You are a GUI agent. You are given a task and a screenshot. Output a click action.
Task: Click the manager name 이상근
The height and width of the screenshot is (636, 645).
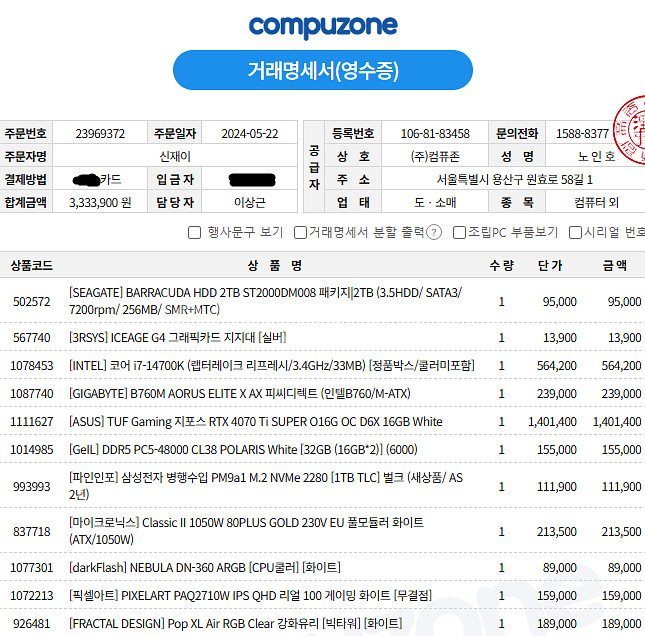[x=250, y=202]
